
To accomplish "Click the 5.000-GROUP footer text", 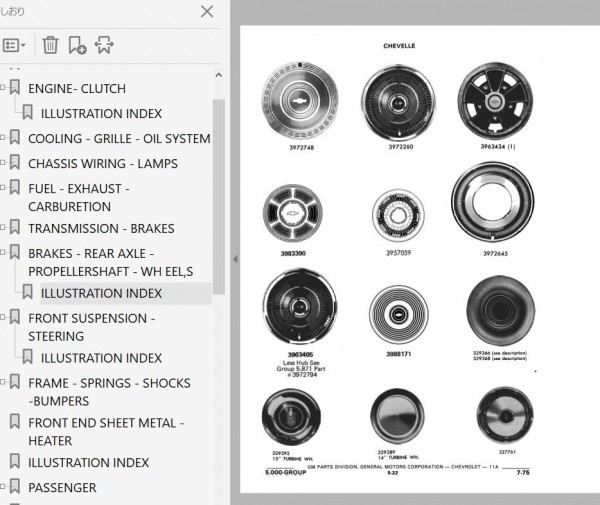I will tap(286, 472).
